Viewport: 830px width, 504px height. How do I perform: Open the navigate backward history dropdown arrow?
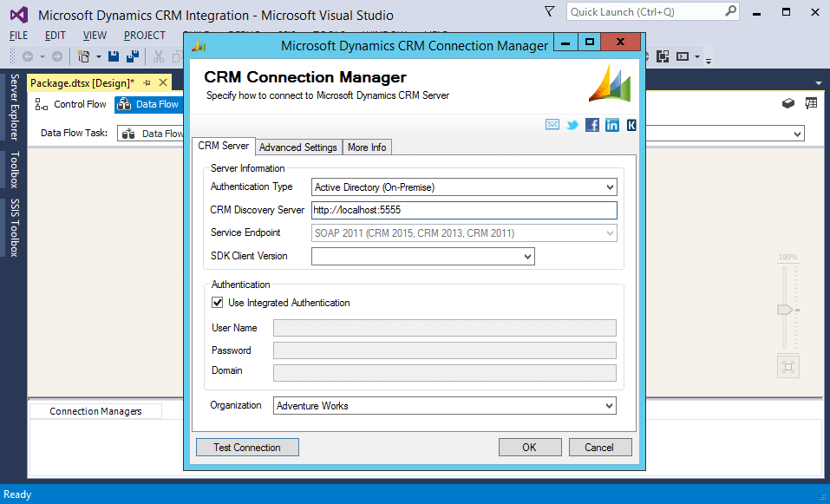point(42,56)
